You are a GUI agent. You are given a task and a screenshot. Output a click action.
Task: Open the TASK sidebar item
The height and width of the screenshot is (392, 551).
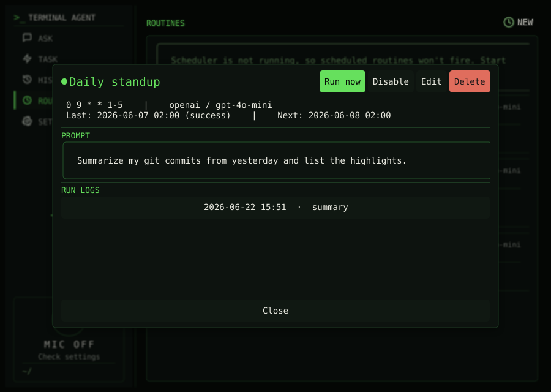(x=48, y=59)
